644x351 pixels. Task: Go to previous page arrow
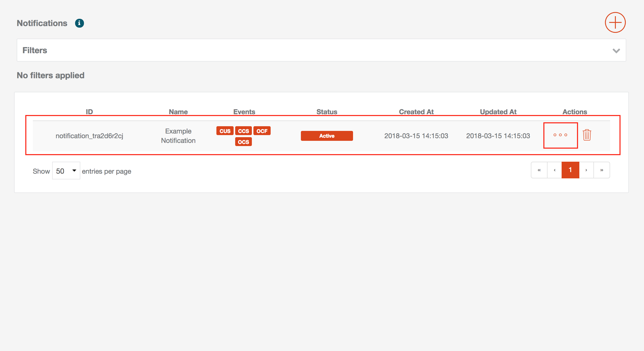point(555,170)
